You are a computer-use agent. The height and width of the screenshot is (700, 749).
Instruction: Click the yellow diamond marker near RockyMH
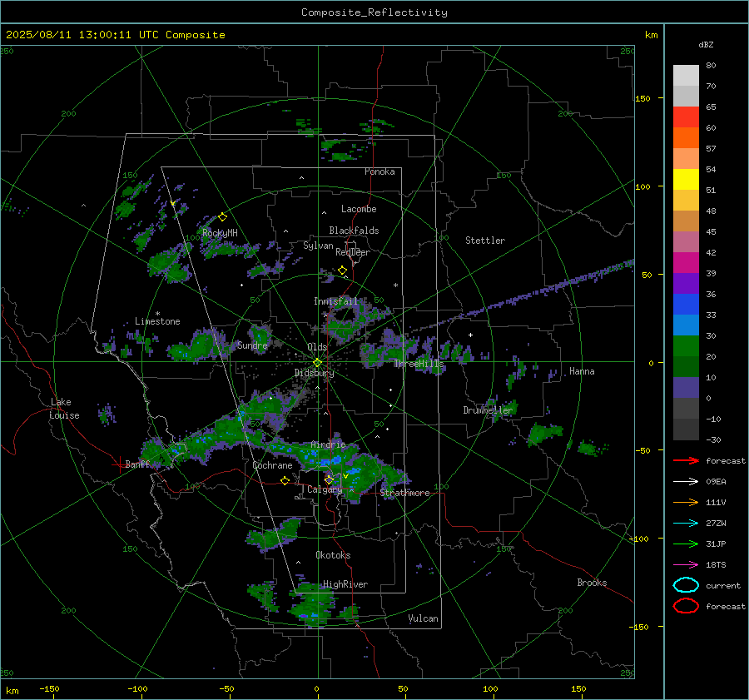(222, 217)
